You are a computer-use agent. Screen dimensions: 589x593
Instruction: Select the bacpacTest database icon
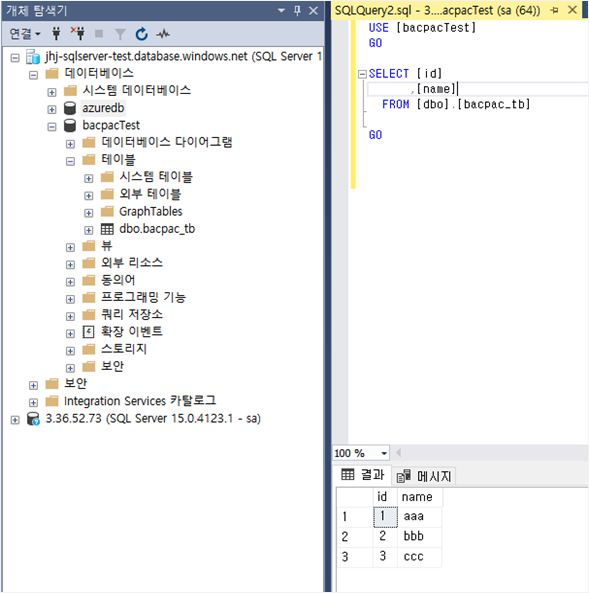(70, 125)
